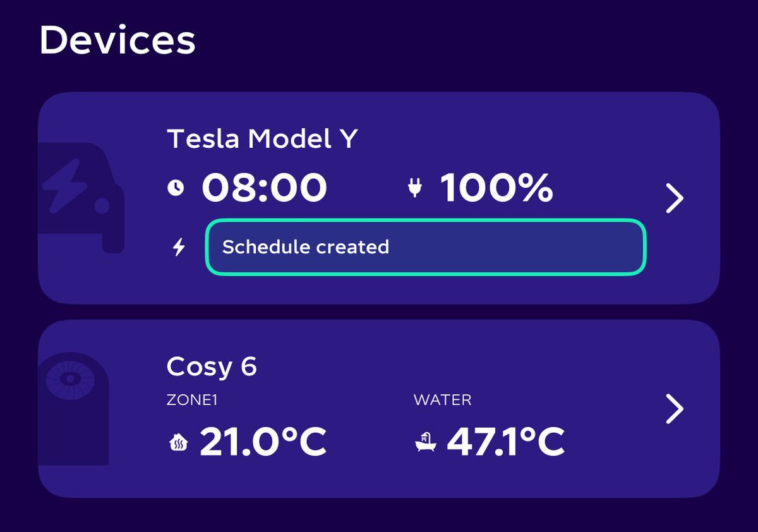This screenshot has width=758, height=532.
Task: Click the 47.1°C water temperature
Action: click(x=506, y=442)
